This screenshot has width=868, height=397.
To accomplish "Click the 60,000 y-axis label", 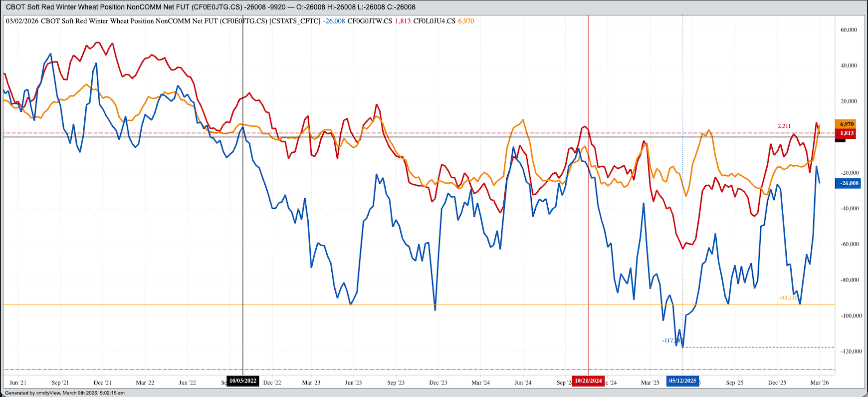I will pyautogui.click(x=849, y=30).
